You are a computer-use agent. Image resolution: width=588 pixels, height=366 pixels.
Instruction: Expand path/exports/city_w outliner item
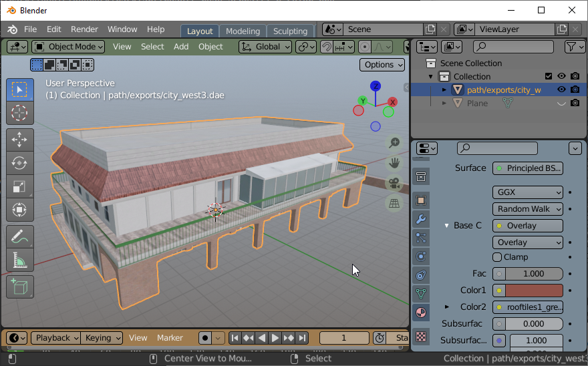(x=444, y=90)
